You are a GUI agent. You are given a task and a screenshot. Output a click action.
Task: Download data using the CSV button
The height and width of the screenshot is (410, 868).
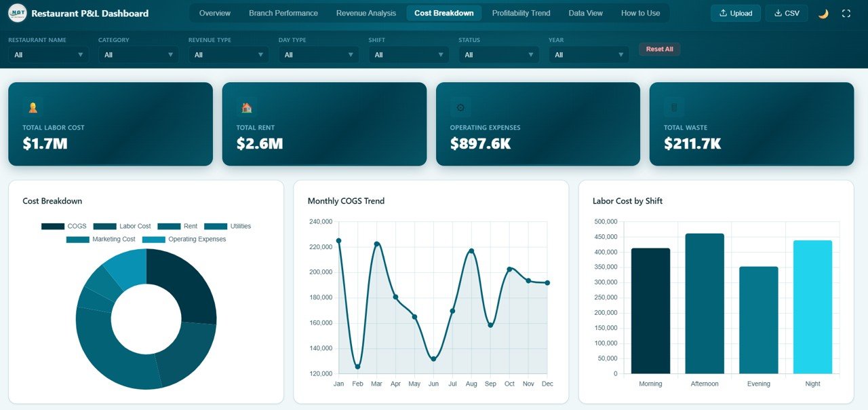[x=786, y=13]
